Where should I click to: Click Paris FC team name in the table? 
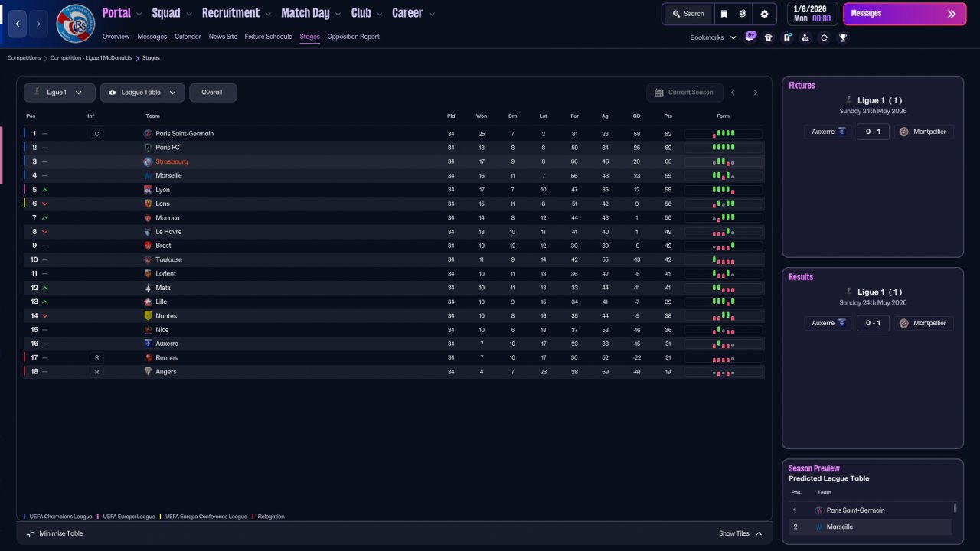[168, 148]
